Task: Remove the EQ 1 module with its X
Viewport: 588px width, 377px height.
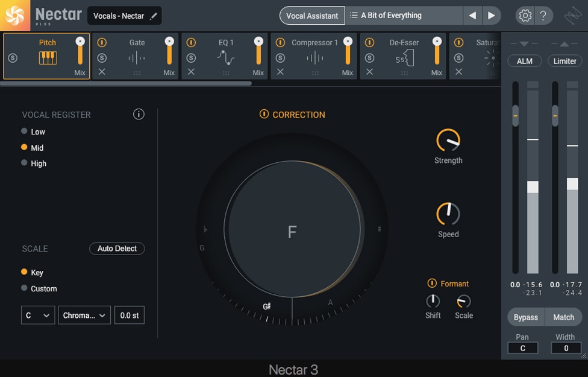Action: [x=191, y=72]
